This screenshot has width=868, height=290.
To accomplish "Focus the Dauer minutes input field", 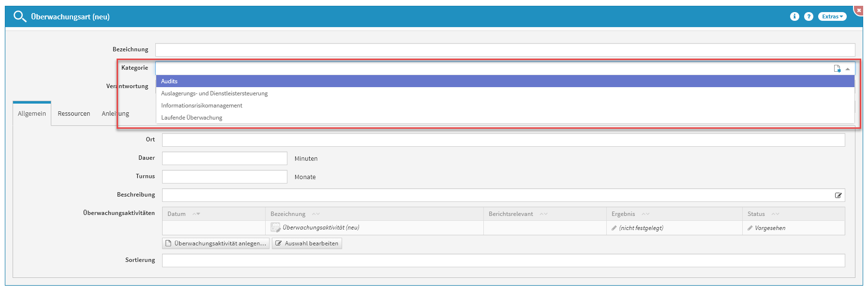I will (224, 158).
